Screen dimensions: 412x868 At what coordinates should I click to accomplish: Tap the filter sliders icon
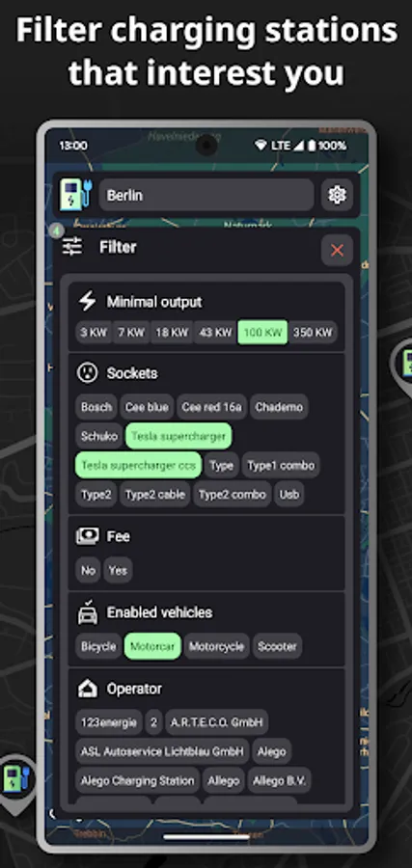72,246
